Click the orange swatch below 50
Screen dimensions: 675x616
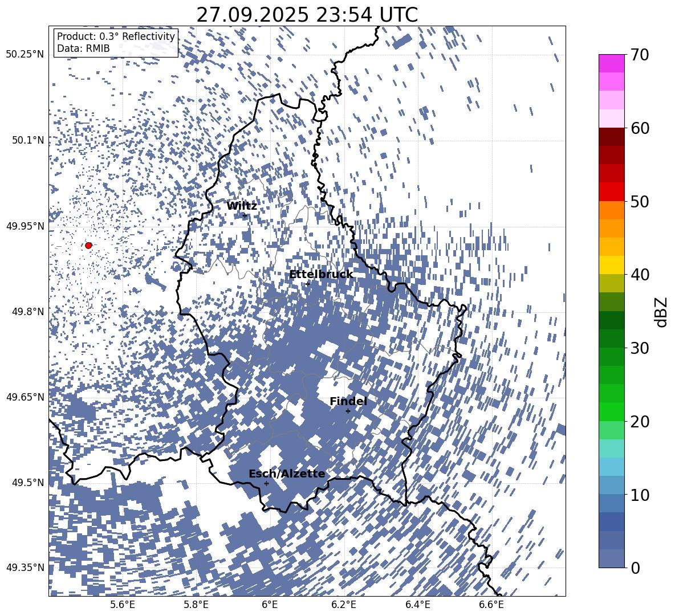[611, 210]
